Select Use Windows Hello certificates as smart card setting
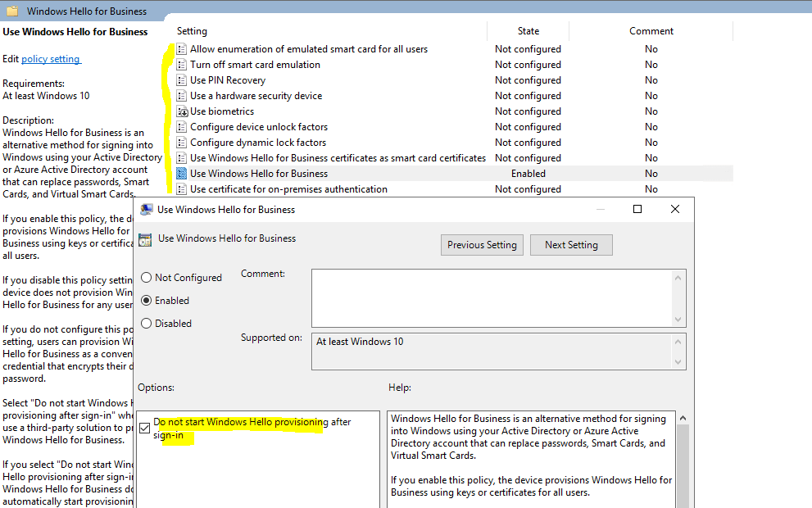This screenshot has height=508, width=812. pos(338,158)
